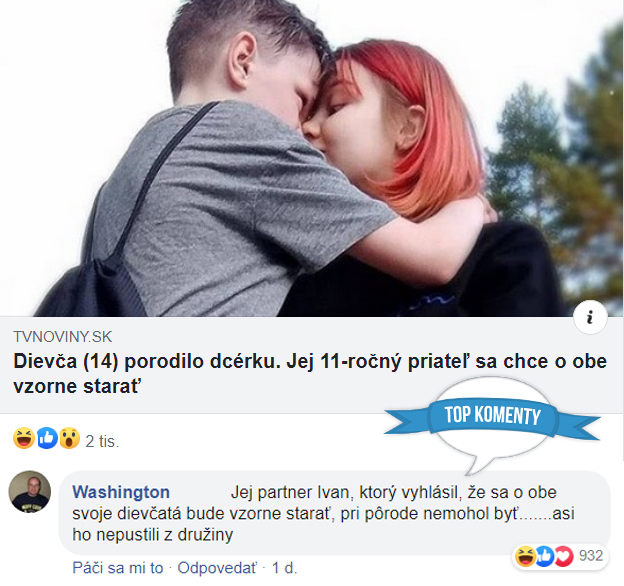This screenshot has height=586, width=624.
Task: Open the commenter's profile picture
Action: coord(29,492)
